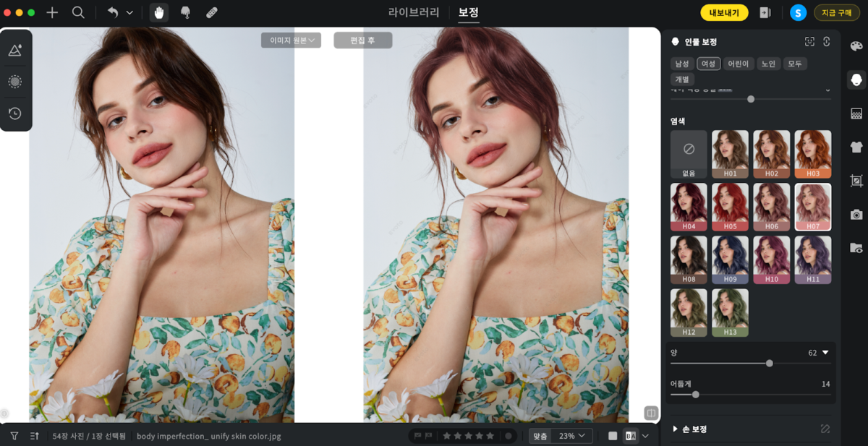Click the 내보내기 export button
Screen dimensions: 868x446
coord(724,12)
